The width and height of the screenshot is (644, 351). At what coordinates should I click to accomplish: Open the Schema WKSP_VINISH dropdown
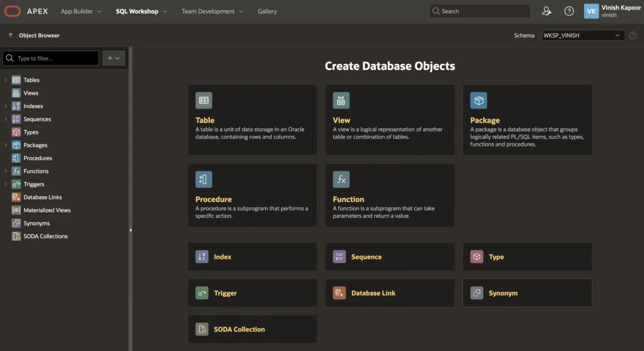(x=583, y=35)
